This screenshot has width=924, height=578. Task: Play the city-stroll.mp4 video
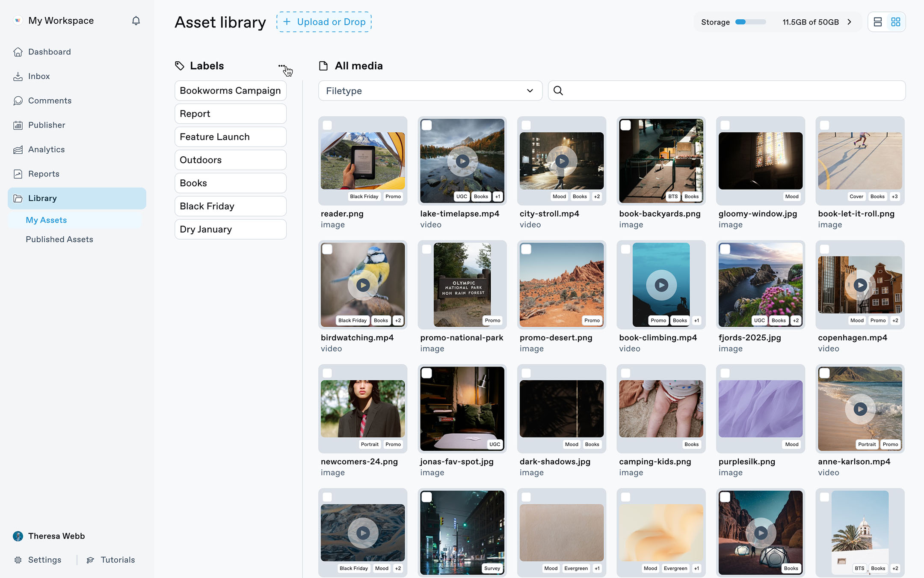coord(562,161)
